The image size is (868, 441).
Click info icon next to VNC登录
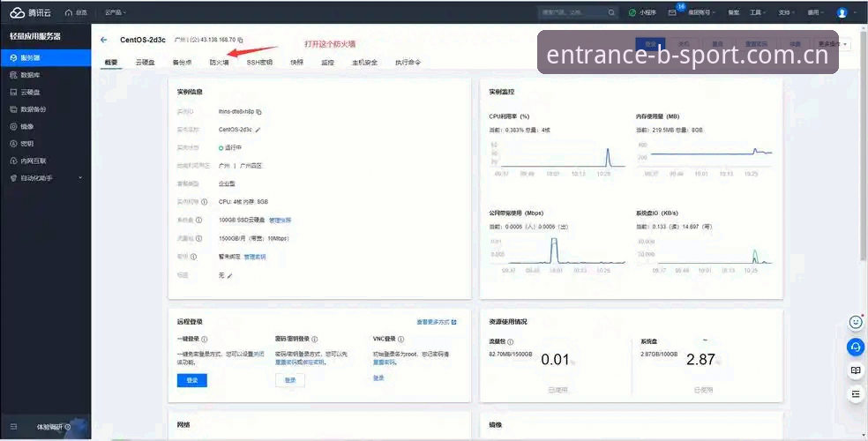pyautogui.click(x=400, y=340)
